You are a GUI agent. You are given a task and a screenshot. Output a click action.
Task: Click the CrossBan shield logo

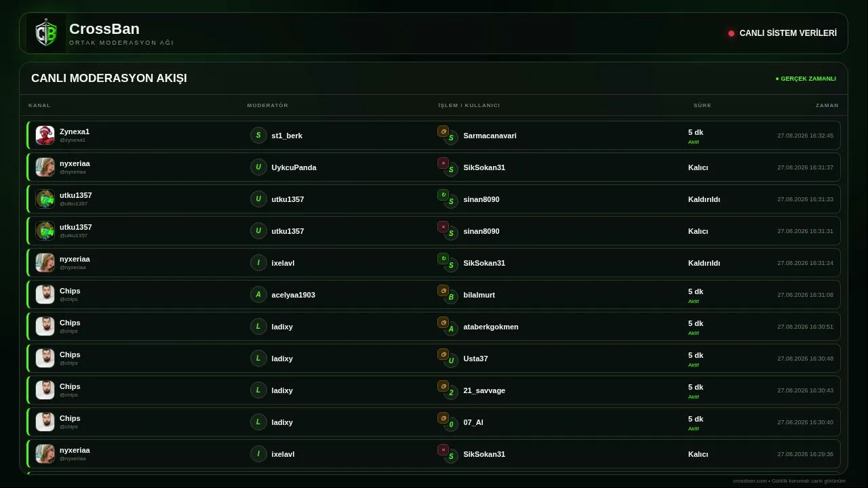tap(45, 33)
